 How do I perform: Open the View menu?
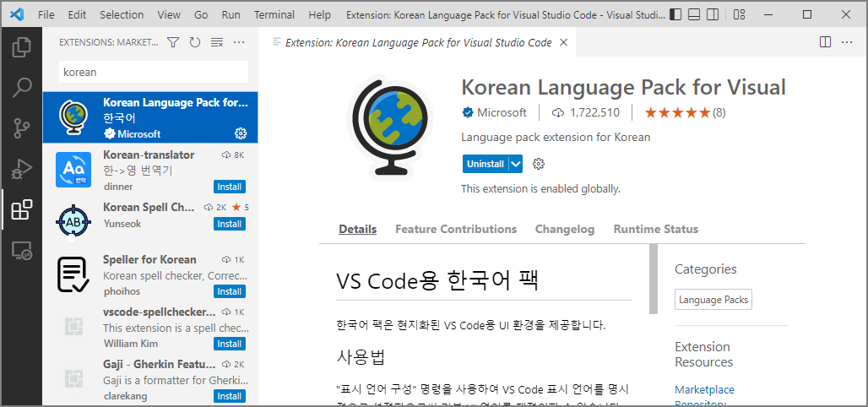[169, 15]
